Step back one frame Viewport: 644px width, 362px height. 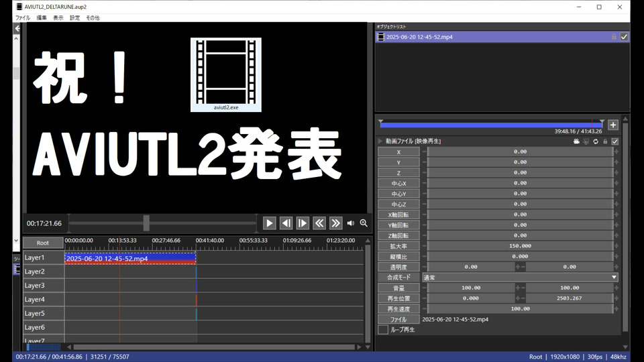click(x=286, y=223)
